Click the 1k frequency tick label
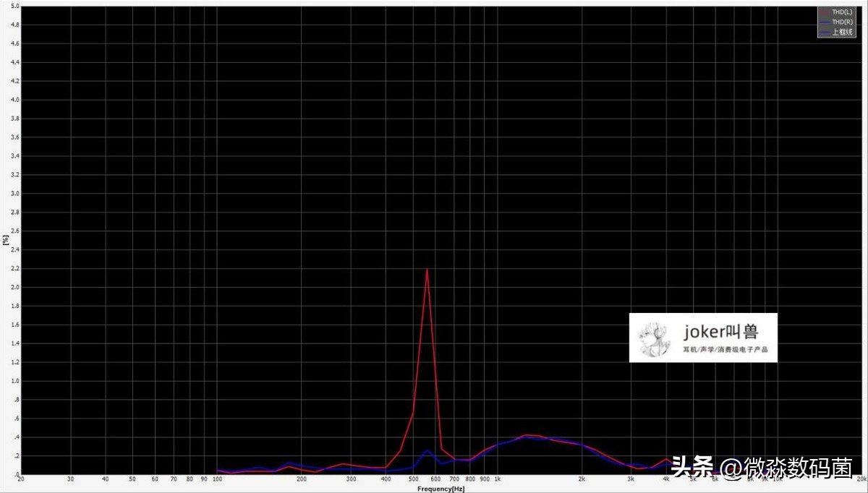This screenshot has width=868, height=493. 497,480
